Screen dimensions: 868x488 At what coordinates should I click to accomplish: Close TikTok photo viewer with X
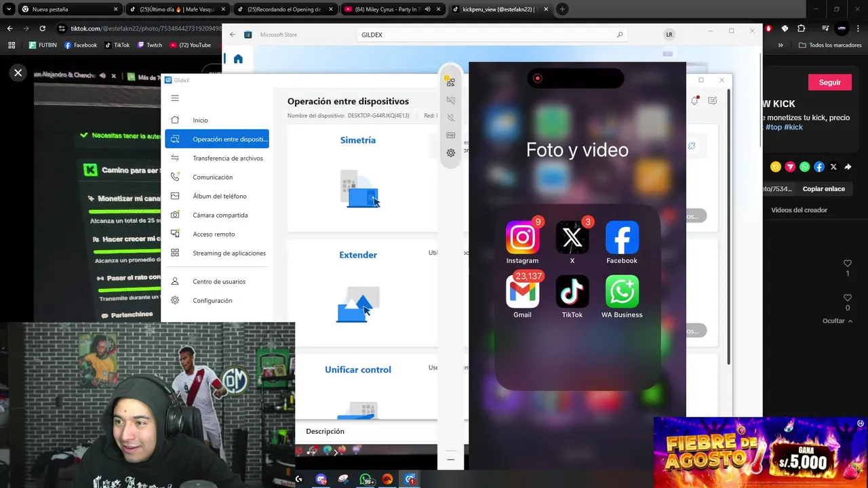tap(18, 73)
